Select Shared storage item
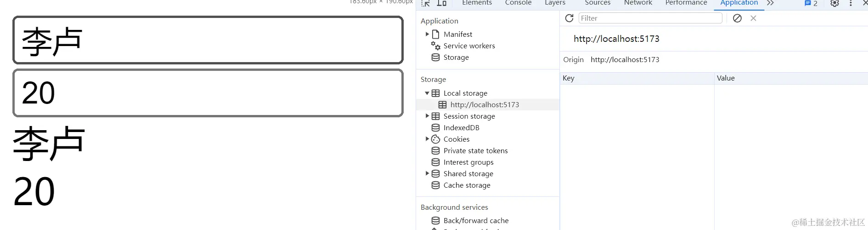 (x=468, y=173)
